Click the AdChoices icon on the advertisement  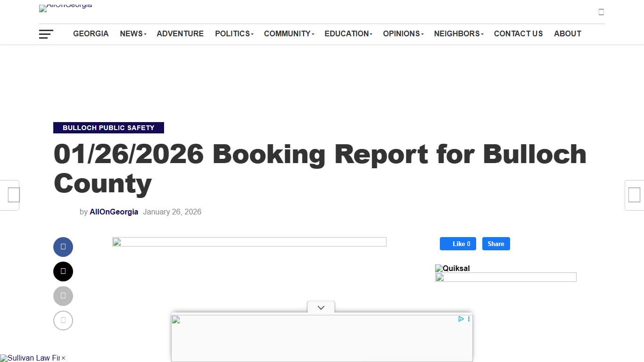point(461,319)
